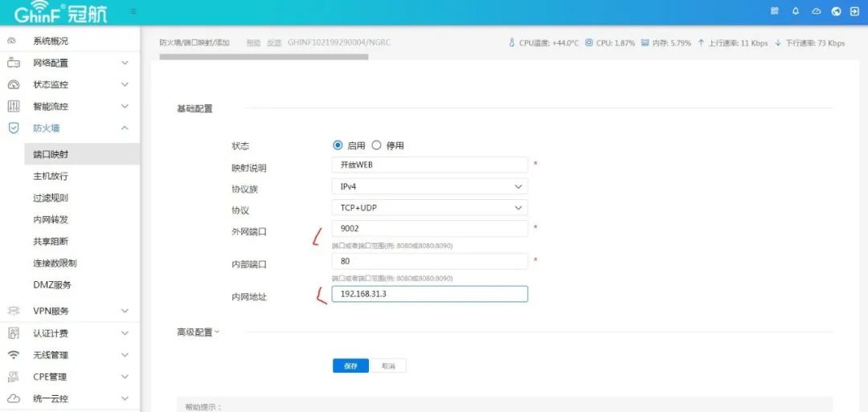Viewport: 868px width, 412px height.
Task: Click the logout icon in header
Action: pyautogui.click(x=854, y=11)
